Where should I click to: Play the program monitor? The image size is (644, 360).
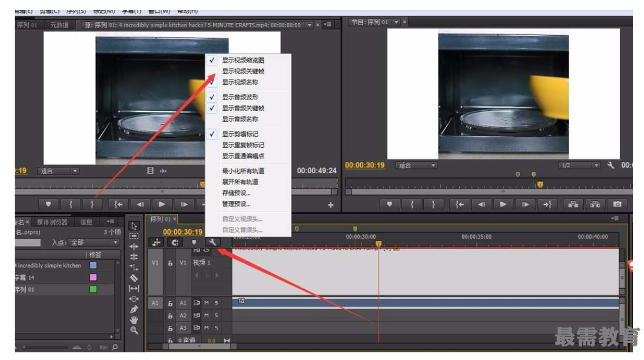pyautogui.click(x=503, y=204)
